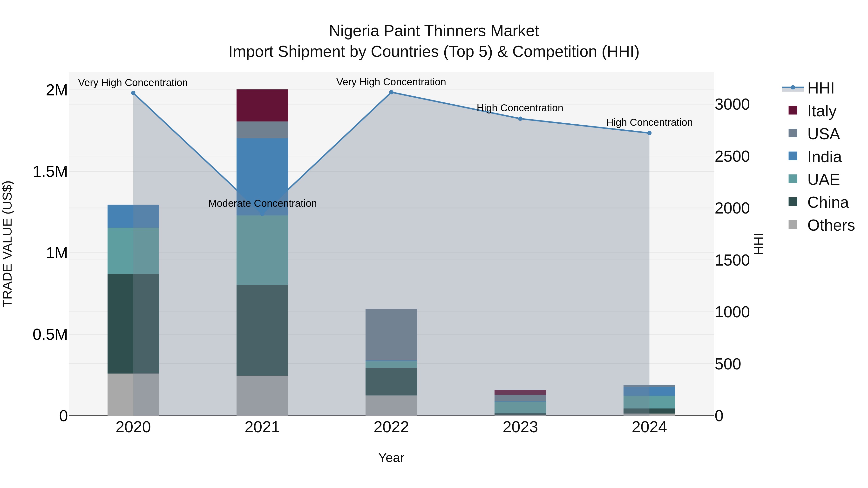
Task: Click the 2023 x-axis label
Action: click(x=520, y=427)
